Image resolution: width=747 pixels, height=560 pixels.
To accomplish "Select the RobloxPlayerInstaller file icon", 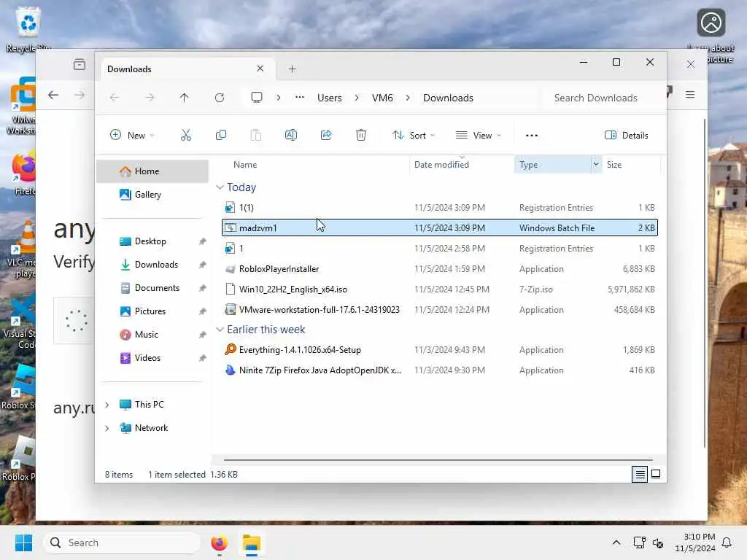I will tap(230, 269).
